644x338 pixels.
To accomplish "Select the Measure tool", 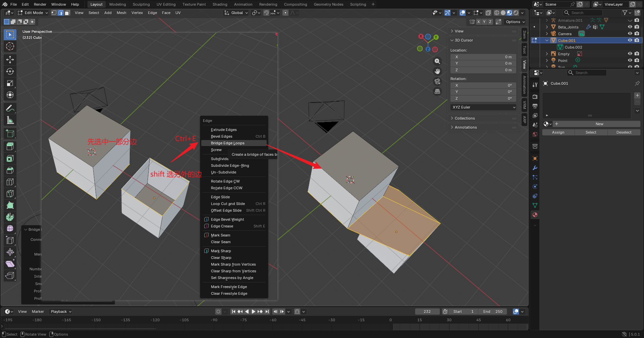I will tap(10, 120).
